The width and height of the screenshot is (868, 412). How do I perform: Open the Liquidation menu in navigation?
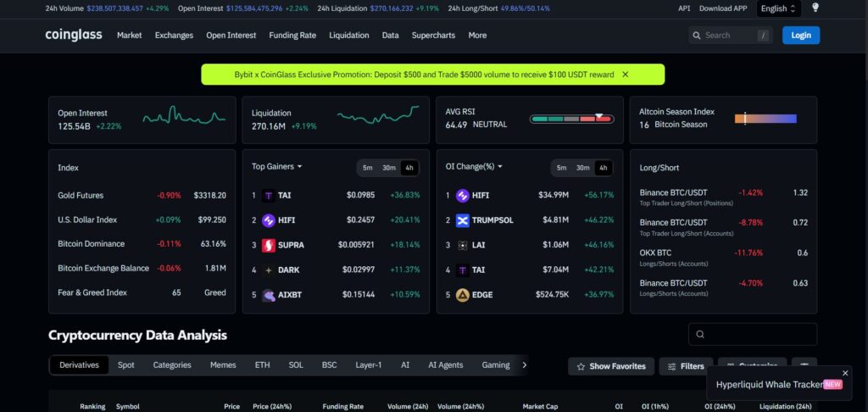(x=348, y=35)
